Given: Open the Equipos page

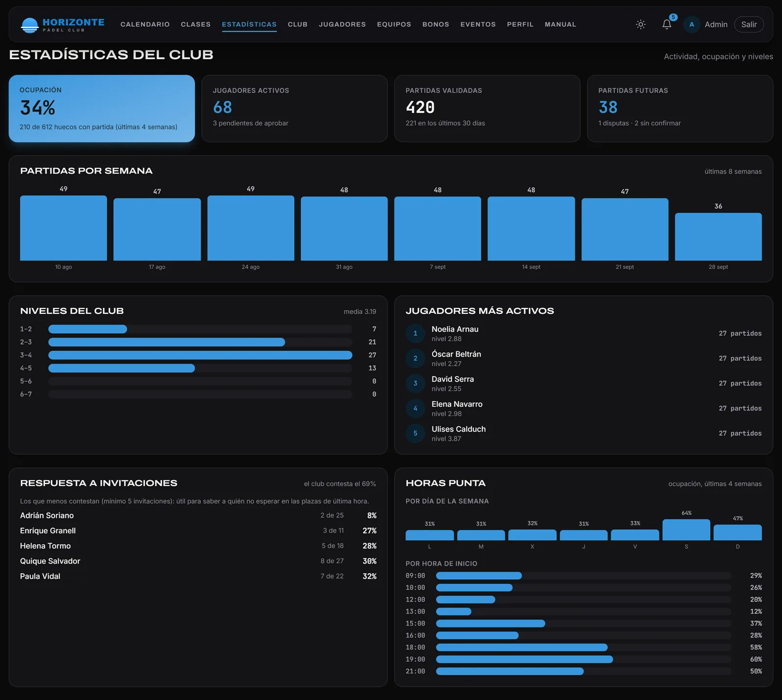Looking at the screenshot, I should tap(394, 24).
